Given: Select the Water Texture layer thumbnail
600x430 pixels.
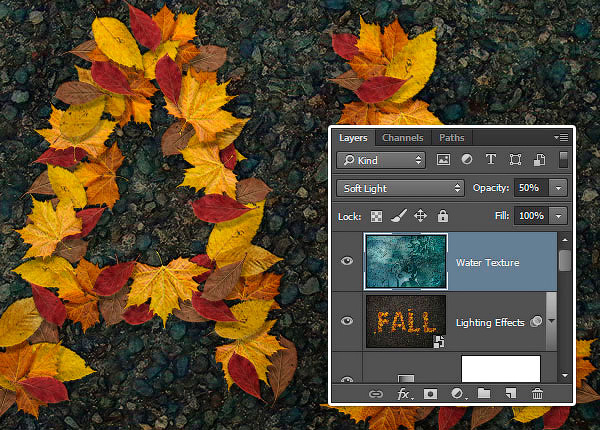Looking at the screenshot, I should (406, 261).
